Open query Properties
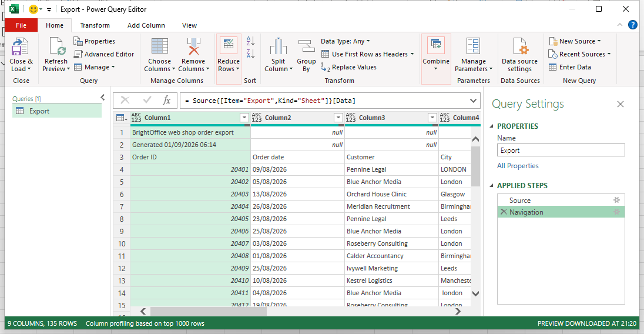The width and height of the screenshot is (644, 334). (x=95, y=41)
